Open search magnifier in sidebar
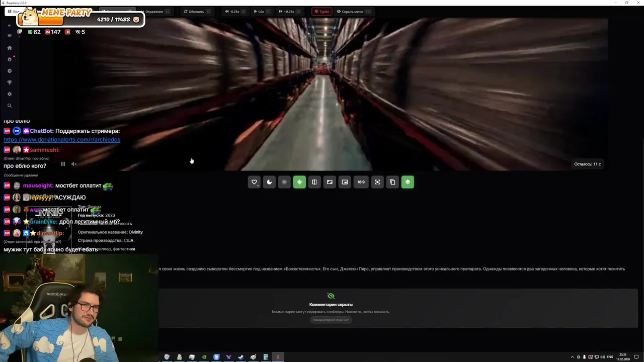Image resolution: width=644 pixels, height=362 pixels. (9, 106)
